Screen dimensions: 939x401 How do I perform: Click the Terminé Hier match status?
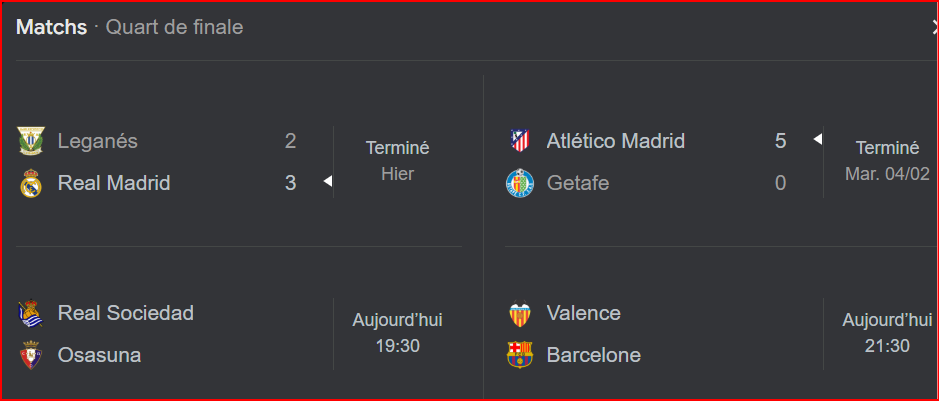(x=397, y=161)
